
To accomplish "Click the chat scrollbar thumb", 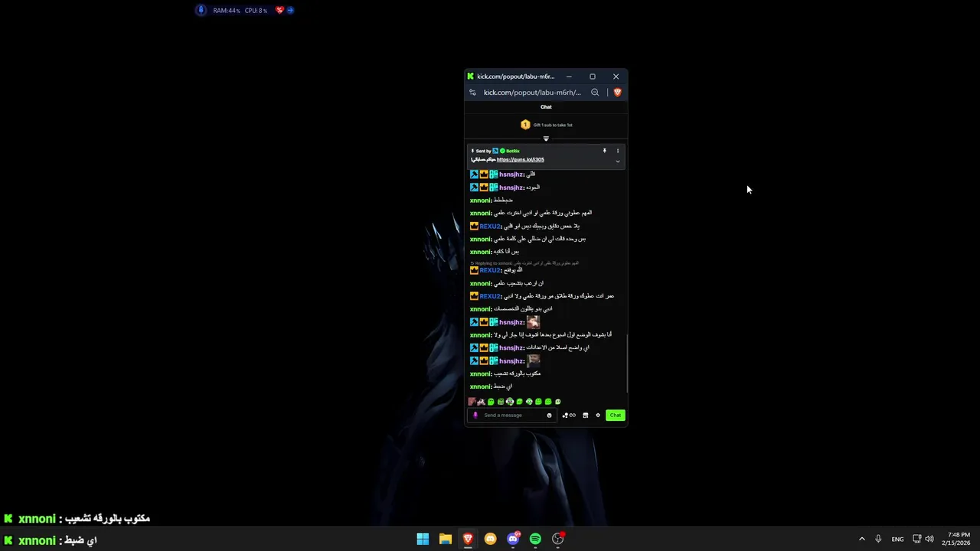I will coord(627,362).
